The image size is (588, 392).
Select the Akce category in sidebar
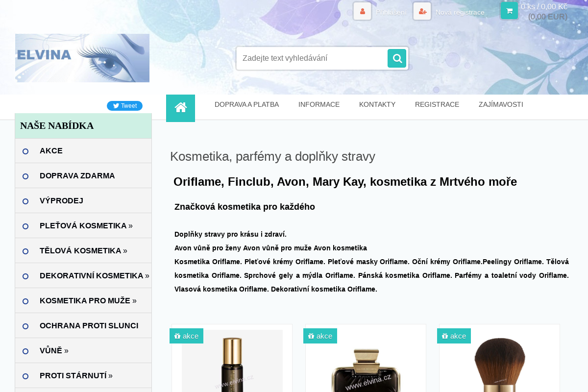[51, 150]
